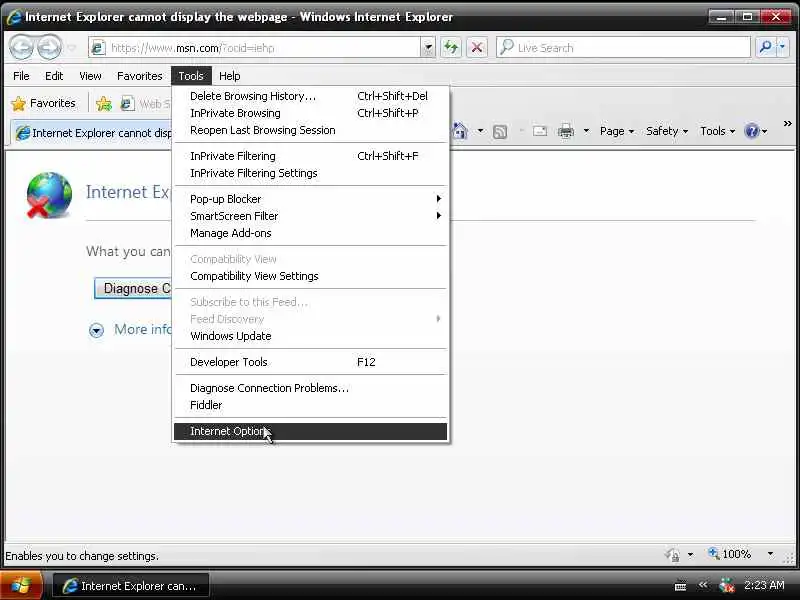Screen dimensions: 800x600
Task: Open the View menu
Action: [90, 76]
